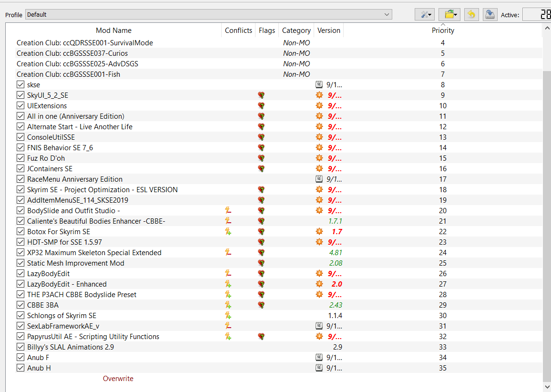Click version 4.81 for XP32 Maximum Skeleton
The height and width of the screenshot is (392, 551).
336,252
